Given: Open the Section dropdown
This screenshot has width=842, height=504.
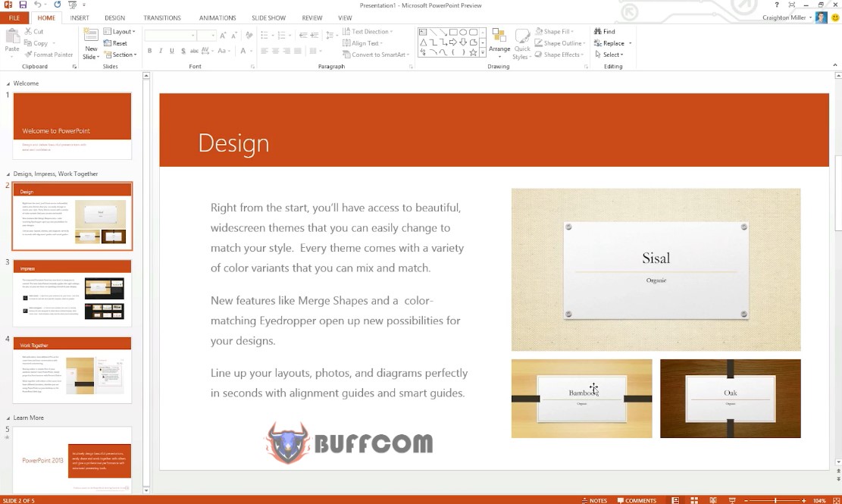Looking at the screenshot, I should click(x=121, y=55).
